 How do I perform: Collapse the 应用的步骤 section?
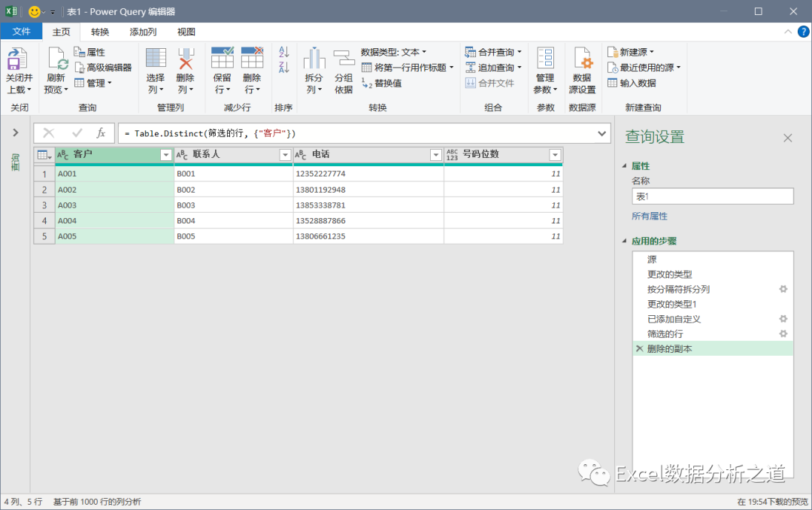(x=624, y=241)
